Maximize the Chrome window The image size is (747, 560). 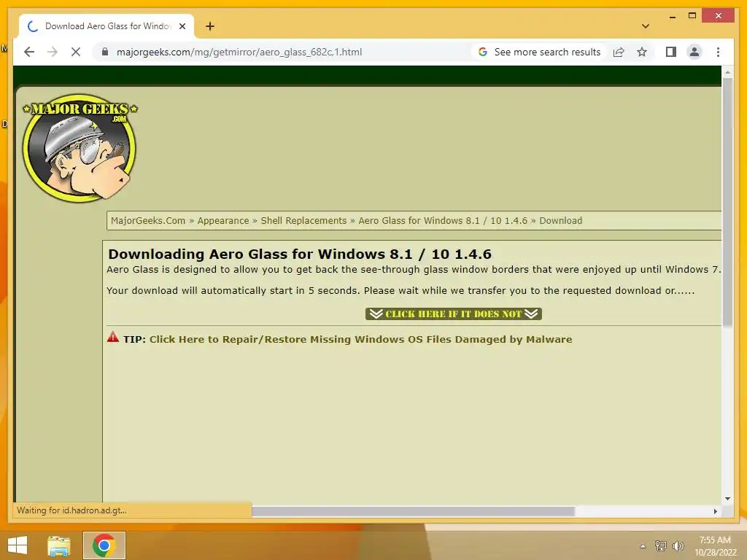692,16
